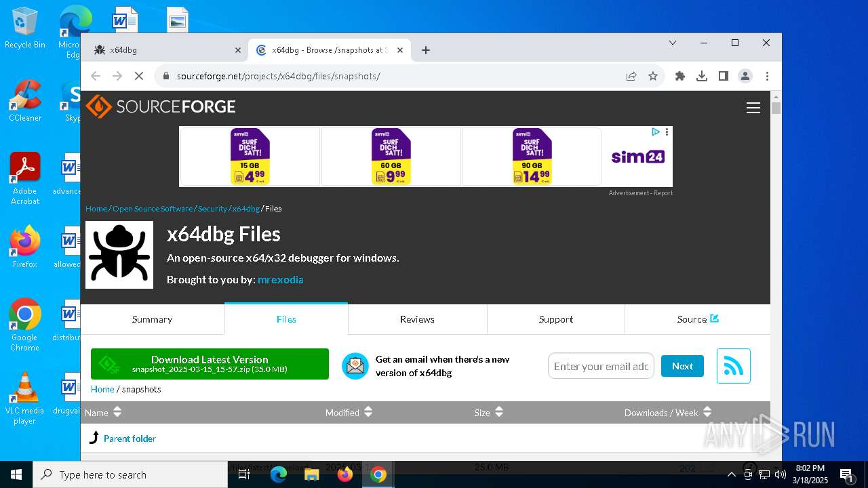
Task: View site information lock icon
Action: [166, 76]
